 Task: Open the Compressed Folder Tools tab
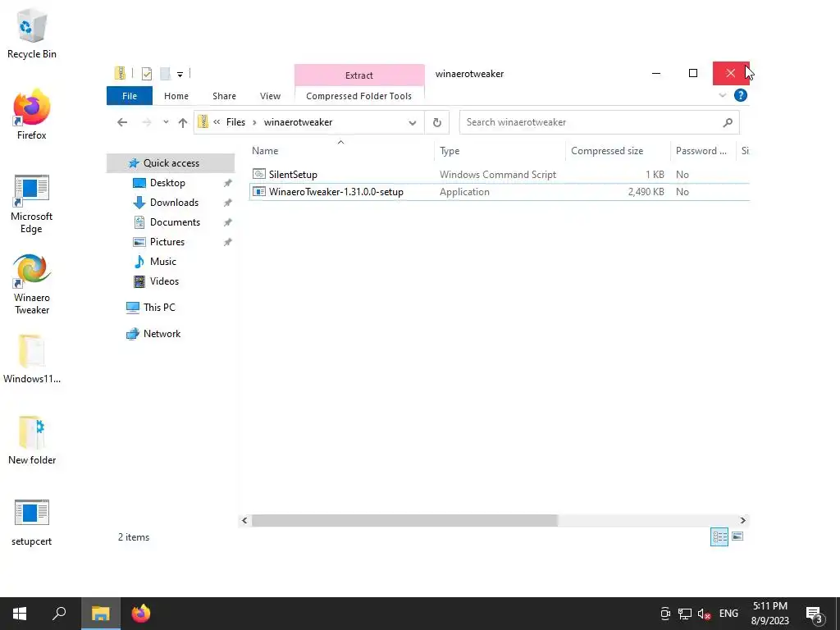[359, 96]
